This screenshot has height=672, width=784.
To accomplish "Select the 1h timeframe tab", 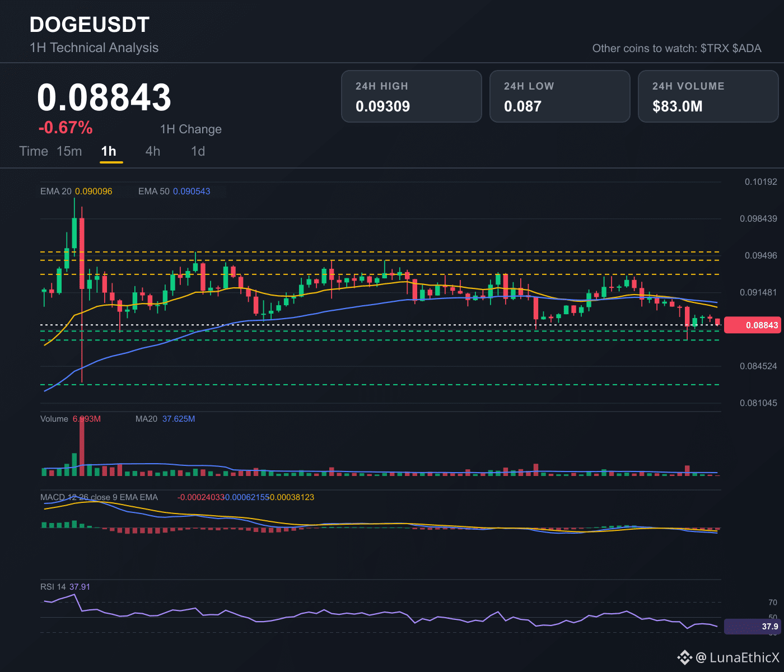I will (109, 151).
